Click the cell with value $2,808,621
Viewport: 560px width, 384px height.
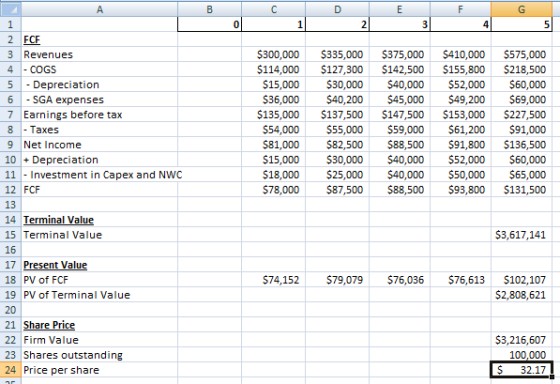click(x=522, y=295)
